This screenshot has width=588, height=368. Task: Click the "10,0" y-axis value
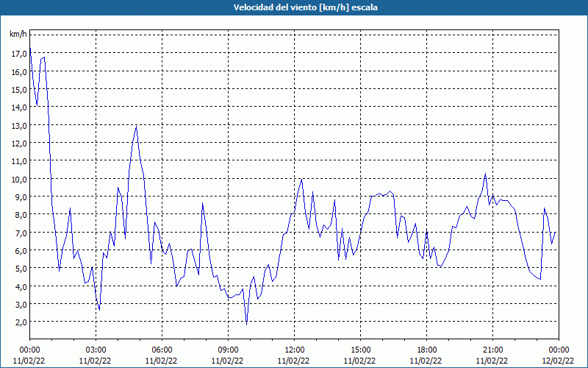20,179
